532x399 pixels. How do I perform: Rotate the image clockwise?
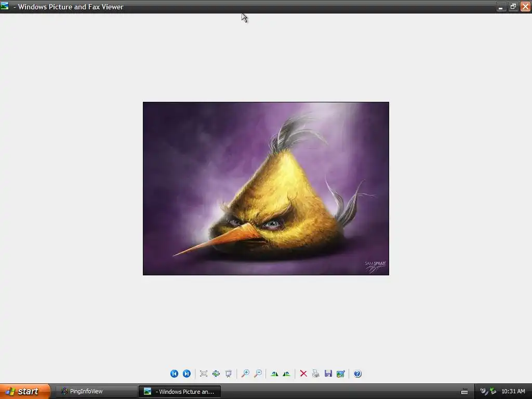click(274, 374)
